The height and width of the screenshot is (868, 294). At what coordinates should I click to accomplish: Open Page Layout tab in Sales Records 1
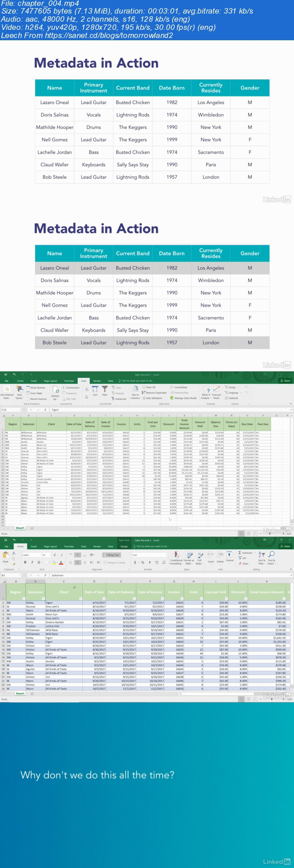tap(50, 381)
